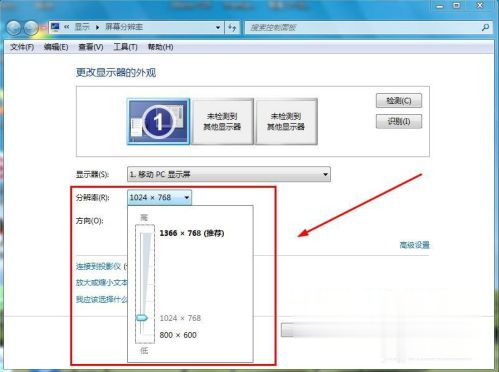499x372 pixels.
Task: Minimize the window
Action: [x=440, y=6]
